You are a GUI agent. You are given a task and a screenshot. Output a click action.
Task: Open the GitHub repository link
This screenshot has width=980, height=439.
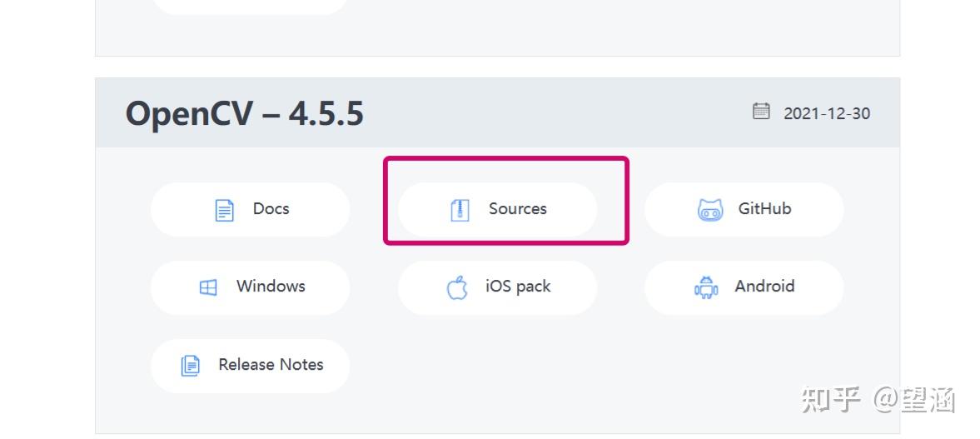pos(764,209)
